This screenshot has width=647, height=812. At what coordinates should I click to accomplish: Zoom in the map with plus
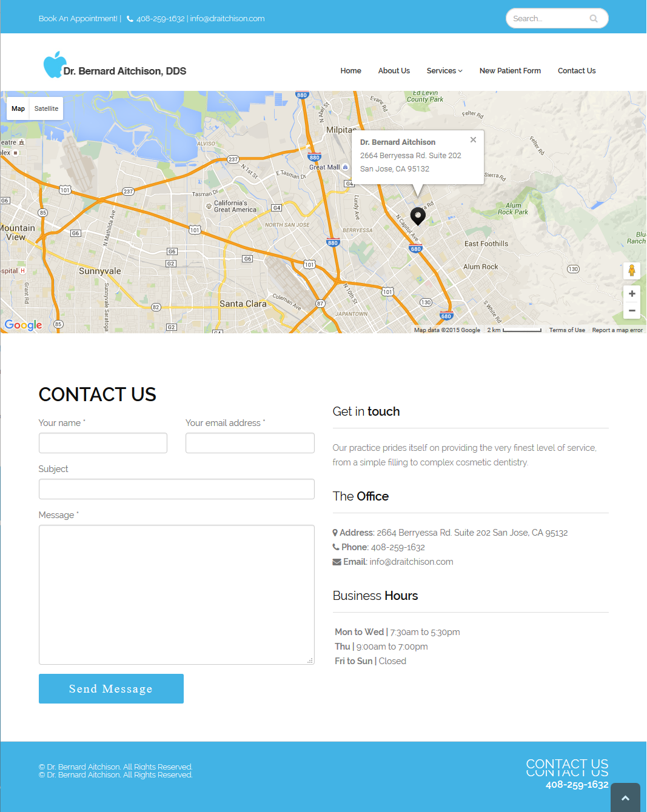pyautogui.click(x=632, y=293)
